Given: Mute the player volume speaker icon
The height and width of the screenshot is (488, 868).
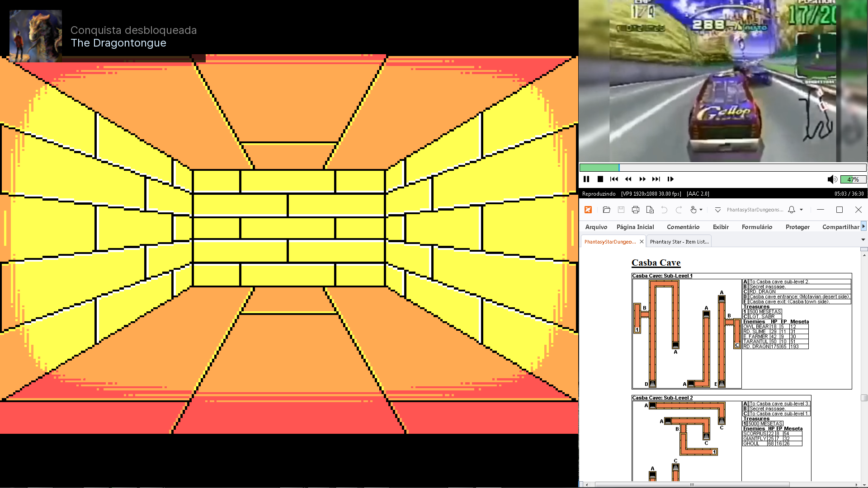Looking at the screenshot, I should tap(832, 179).
